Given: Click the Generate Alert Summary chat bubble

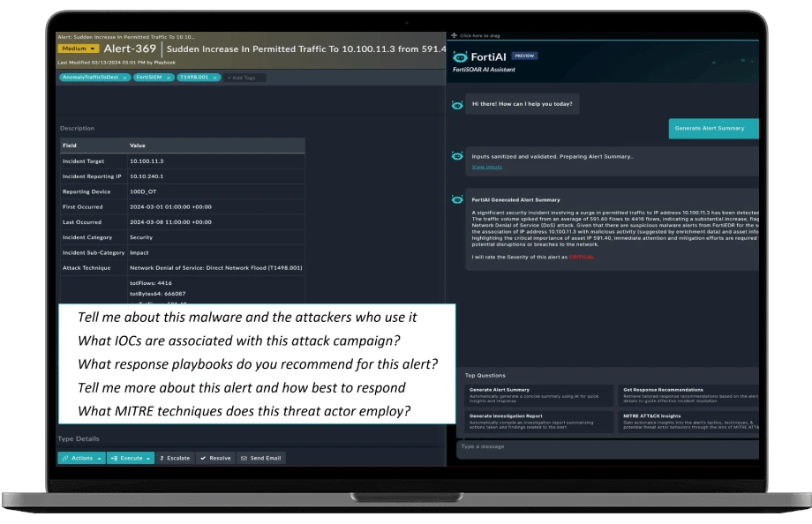Looking at the screenshot, I should point(713,128).
